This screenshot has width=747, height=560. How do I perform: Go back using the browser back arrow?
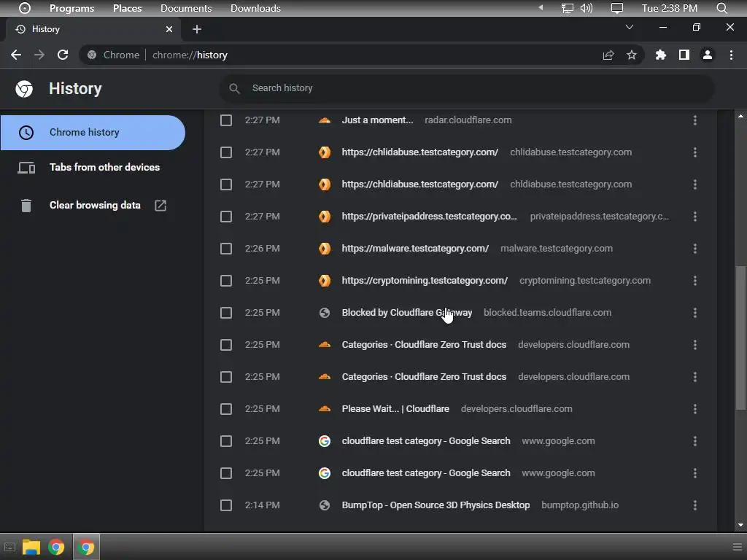click(x=16, y=55)
